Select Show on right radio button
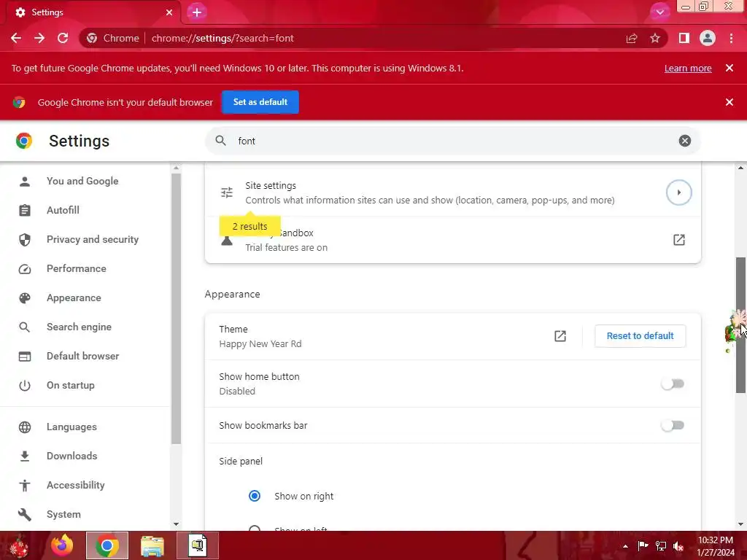 coord(255,496)
